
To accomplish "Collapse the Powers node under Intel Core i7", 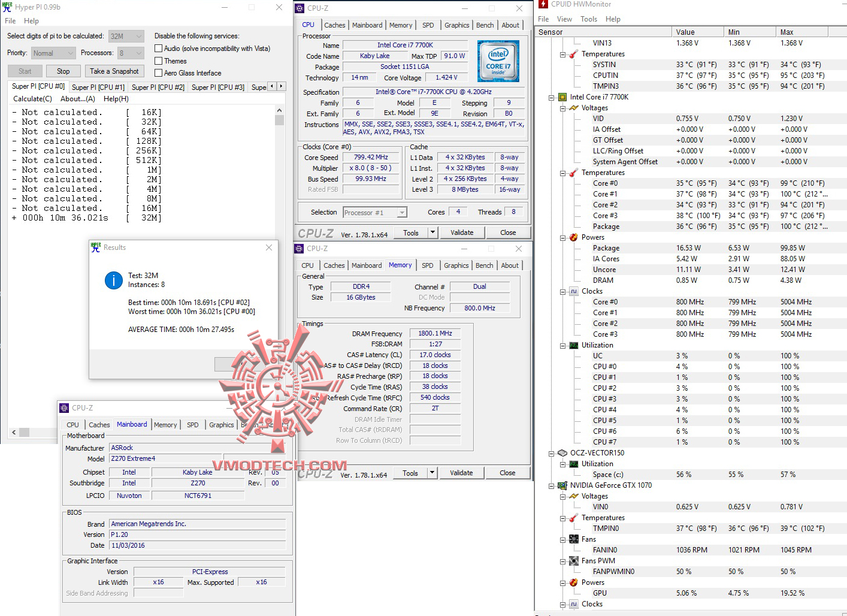I will click(x=562, y=237).
